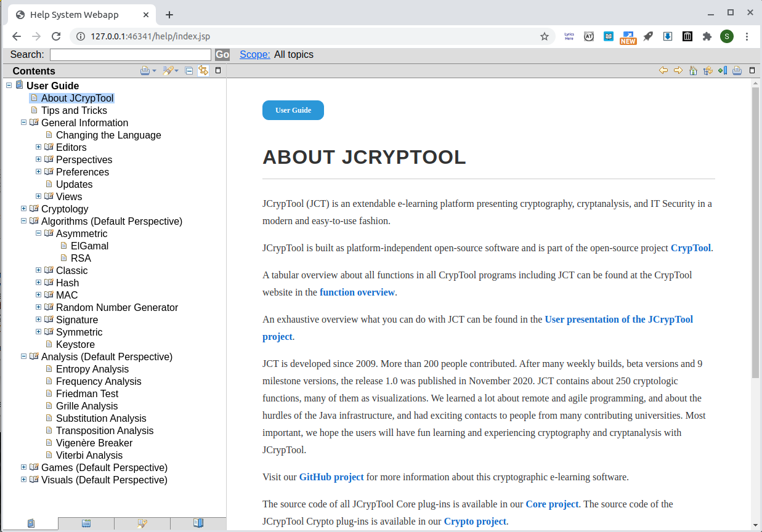Screen dimensions: 762x532
Task: Expand Games (Default Perspective) node
Action: pos(24,467)
